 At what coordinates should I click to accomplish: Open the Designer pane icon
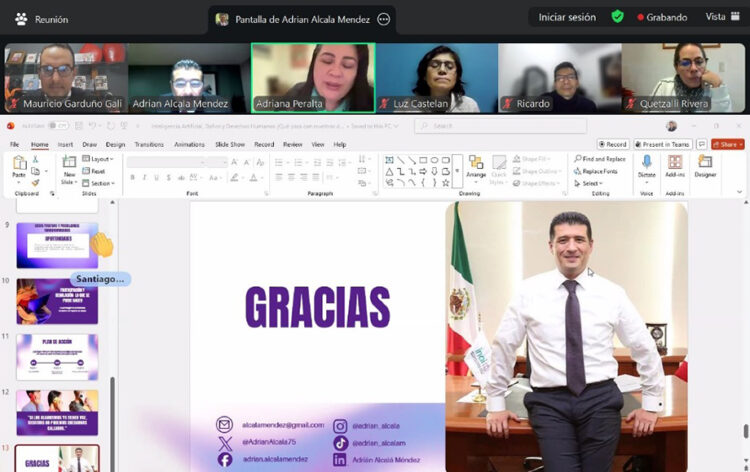coord(705,162)
